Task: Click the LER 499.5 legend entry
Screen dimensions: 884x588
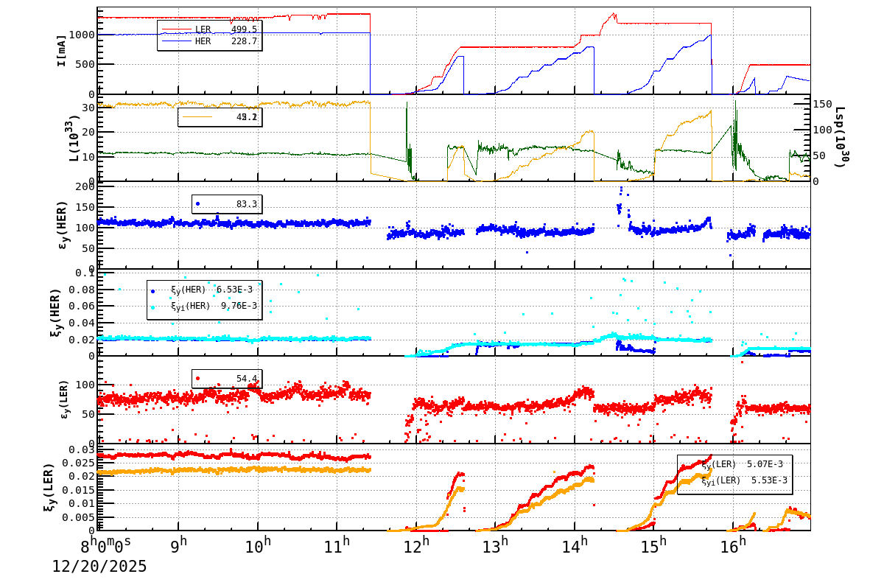Action: (209, 29)
